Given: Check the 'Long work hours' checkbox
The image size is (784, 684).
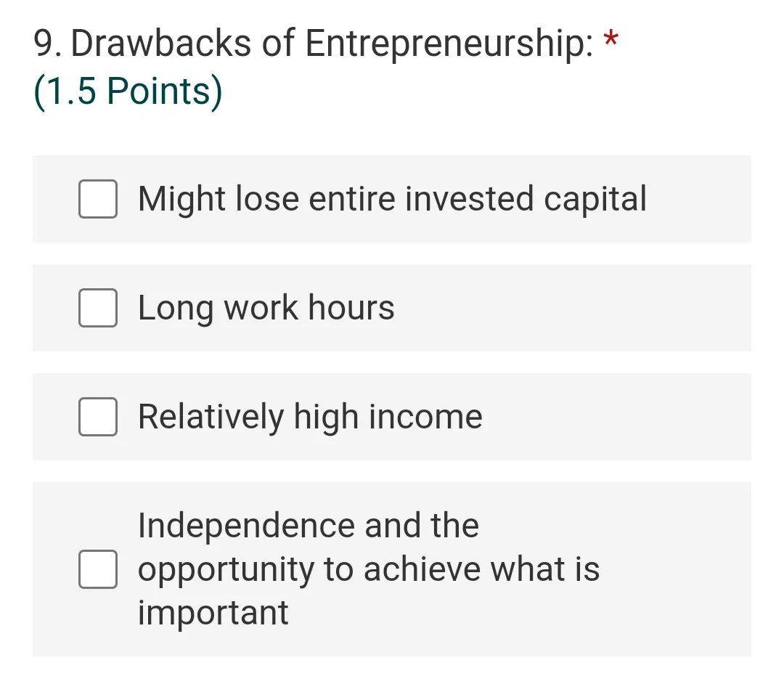Looking at the screenshot, I should [x=98, y=308].
